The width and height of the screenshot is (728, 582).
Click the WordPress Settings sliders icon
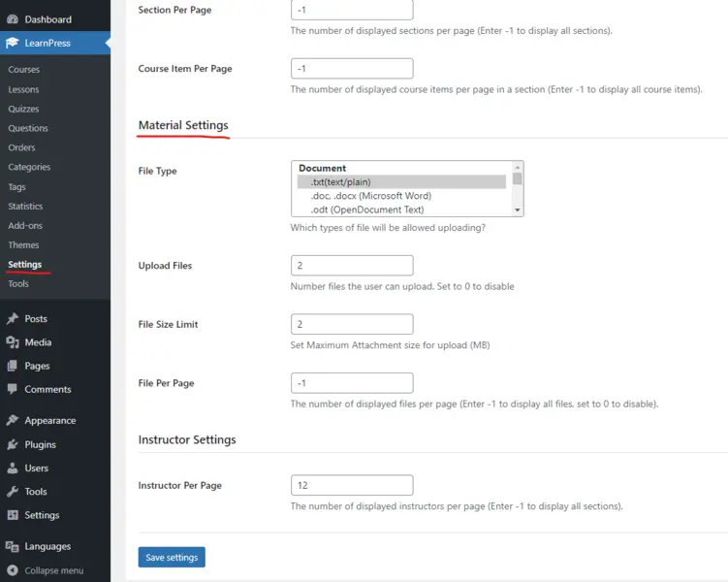(x=13, y=515)
